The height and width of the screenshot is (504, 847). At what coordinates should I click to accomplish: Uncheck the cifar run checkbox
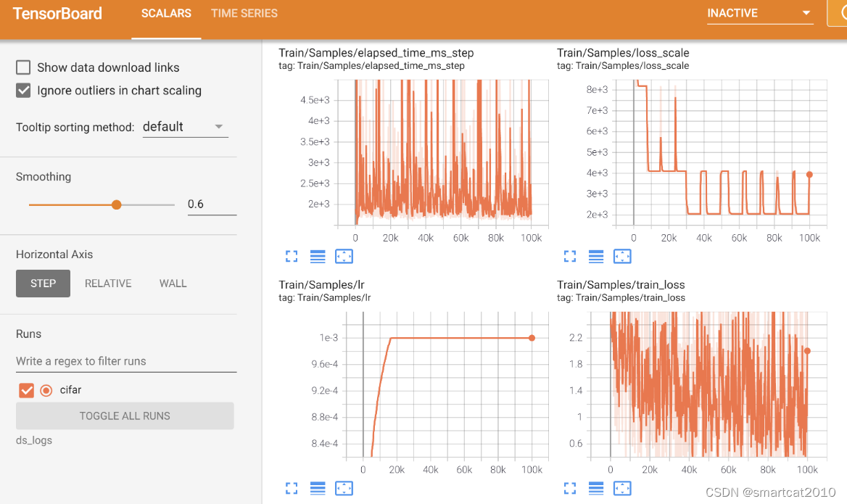click(x=26, y=390)
